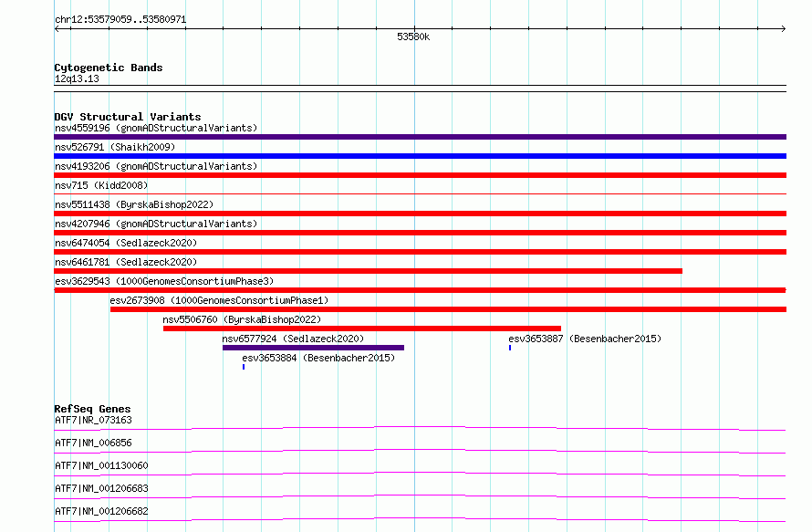Open variant nsv6577924 (Sedlazeck2020) label

(x=293, y=339)
